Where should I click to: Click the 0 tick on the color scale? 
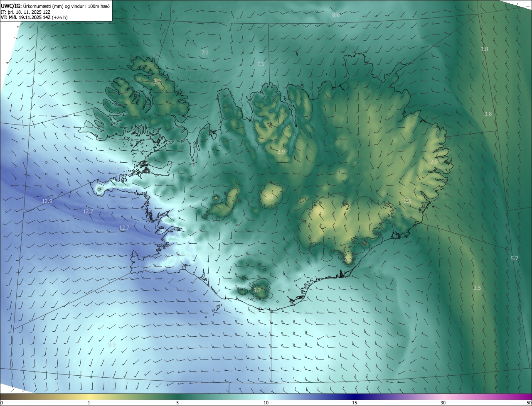point(2,403)
